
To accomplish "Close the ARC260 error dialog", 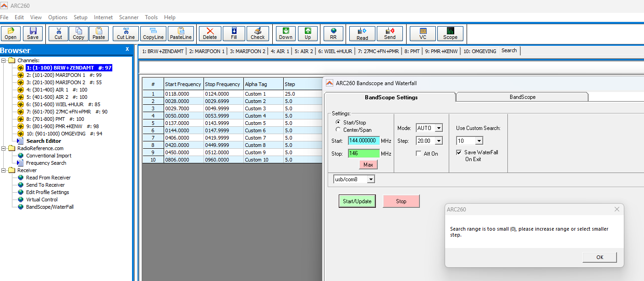I will pos(617,209).
